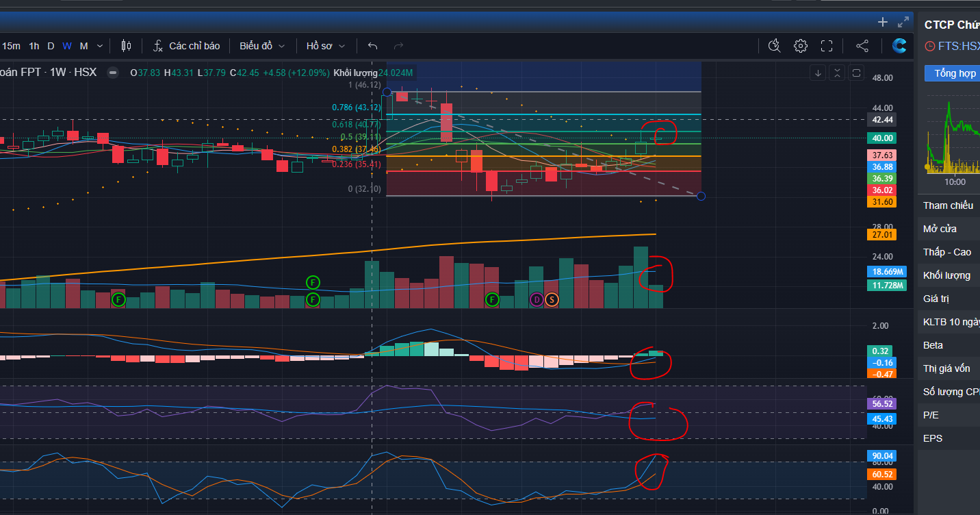Open quick search with lightning icon
Viewport: 980px width, 515px height.
(x=774, y=46)
